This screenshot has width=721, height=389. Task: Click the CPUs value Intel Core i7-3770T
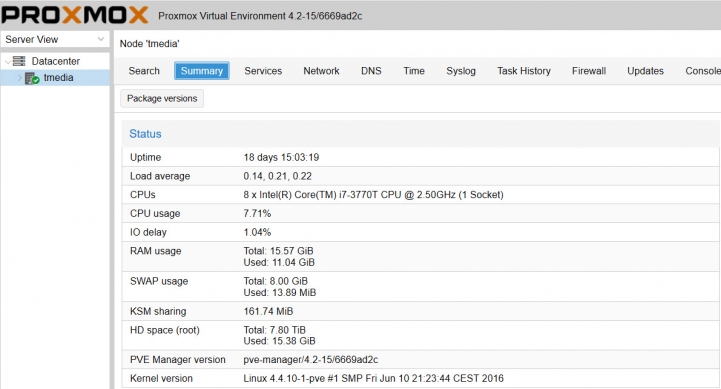[373, 194]
